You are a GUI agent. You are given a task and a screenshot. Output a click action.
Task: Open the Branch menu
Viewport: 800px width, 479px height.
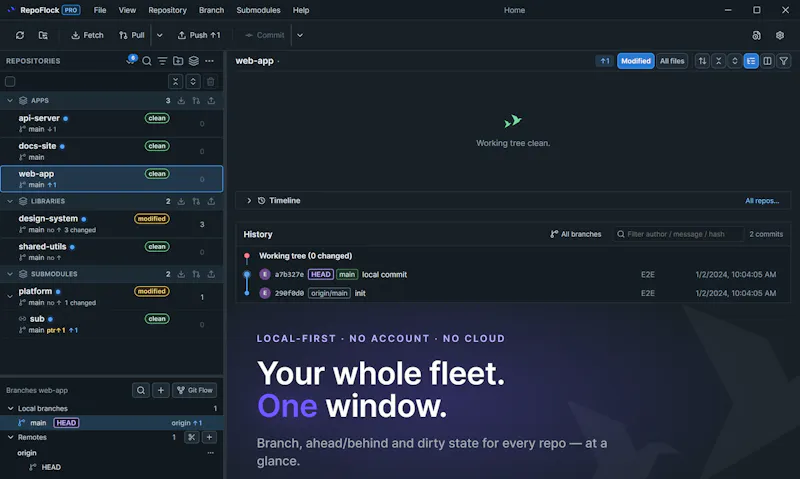coord(211,10)
